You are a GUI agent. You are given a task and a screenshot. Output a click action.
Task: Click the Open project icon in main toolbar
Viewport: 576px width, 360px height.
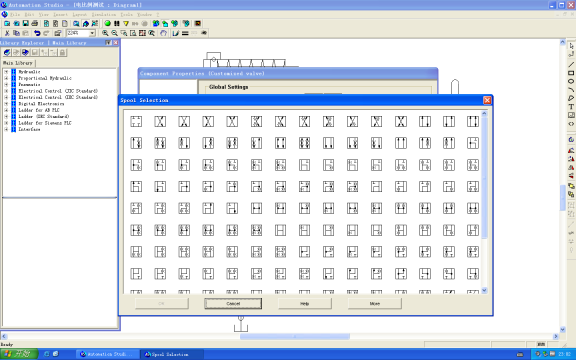tap(16, 24)
